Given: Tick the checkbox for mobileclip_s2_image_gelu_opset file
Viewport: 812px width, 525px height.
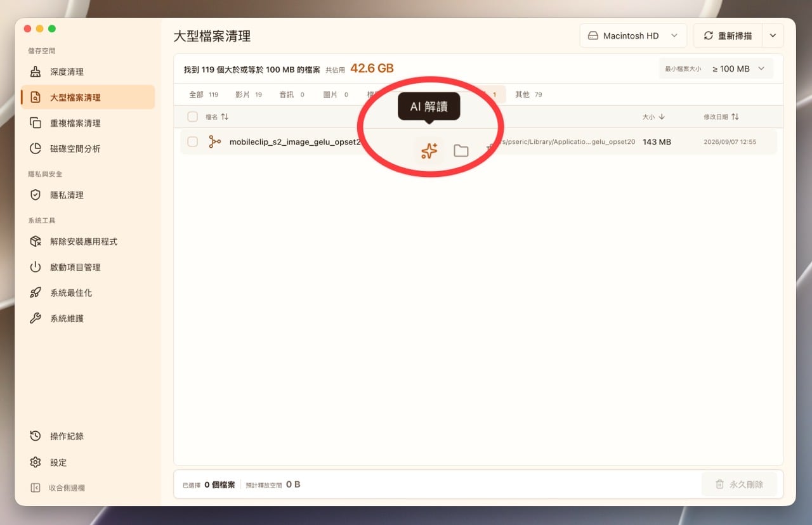Looking at the screenshot, I should click(193, 142).
